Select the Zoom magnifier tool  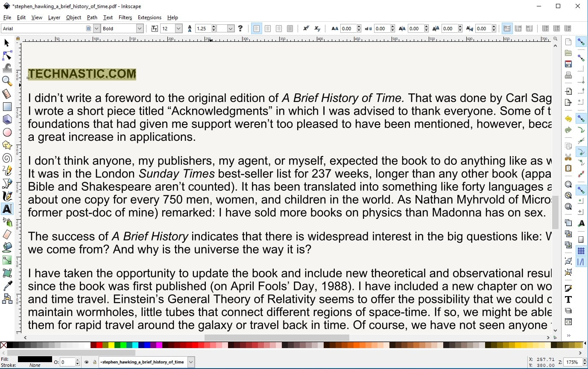click(7, 81)
